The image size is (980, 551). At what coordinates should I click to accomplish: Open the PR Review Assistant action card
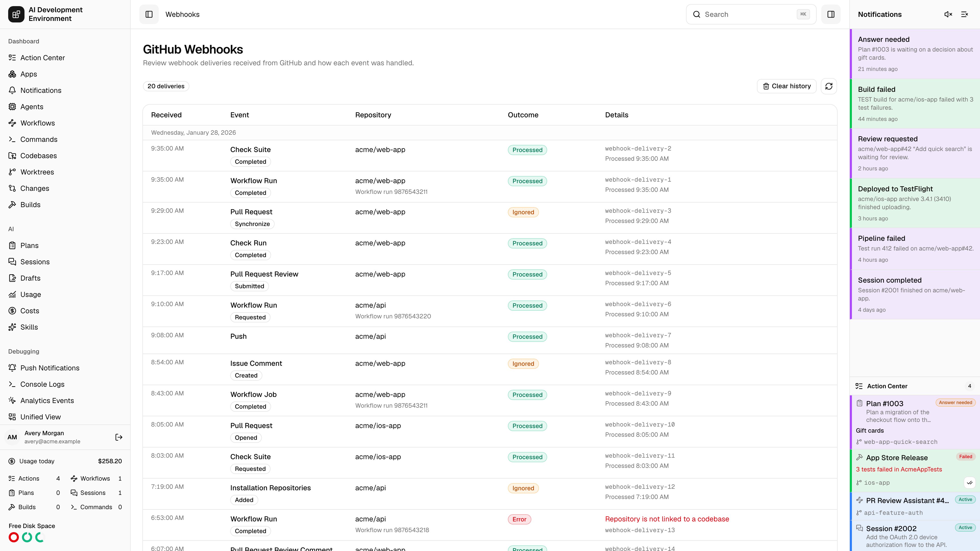(x=915, y=507)
